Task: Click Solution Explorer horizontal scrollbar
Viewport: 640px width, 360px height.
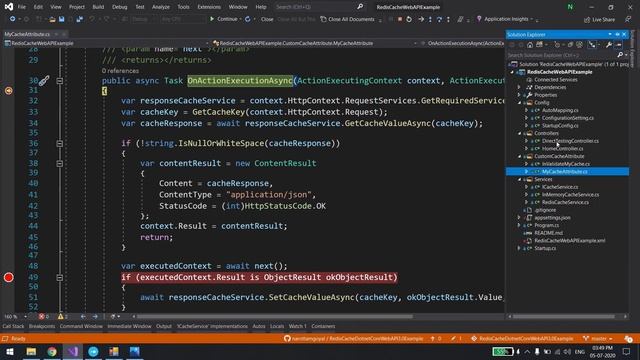Action: coord(564,316)
